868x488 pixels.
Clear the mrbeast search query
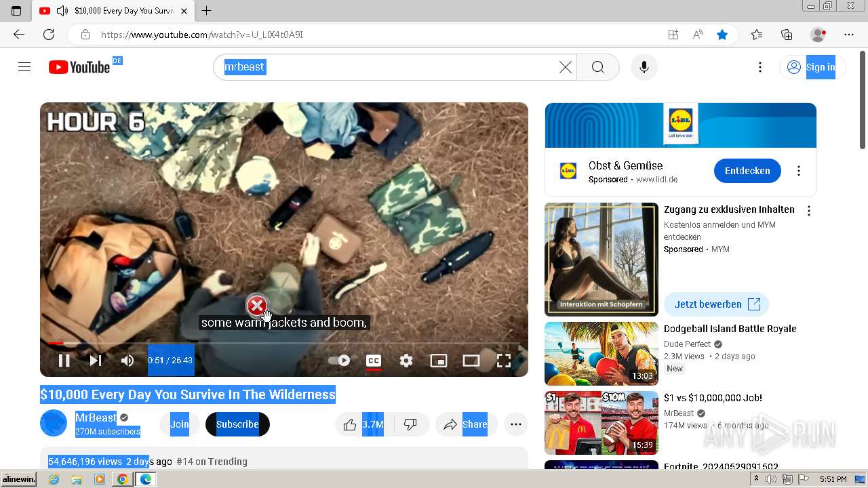[x=565, y=67]
